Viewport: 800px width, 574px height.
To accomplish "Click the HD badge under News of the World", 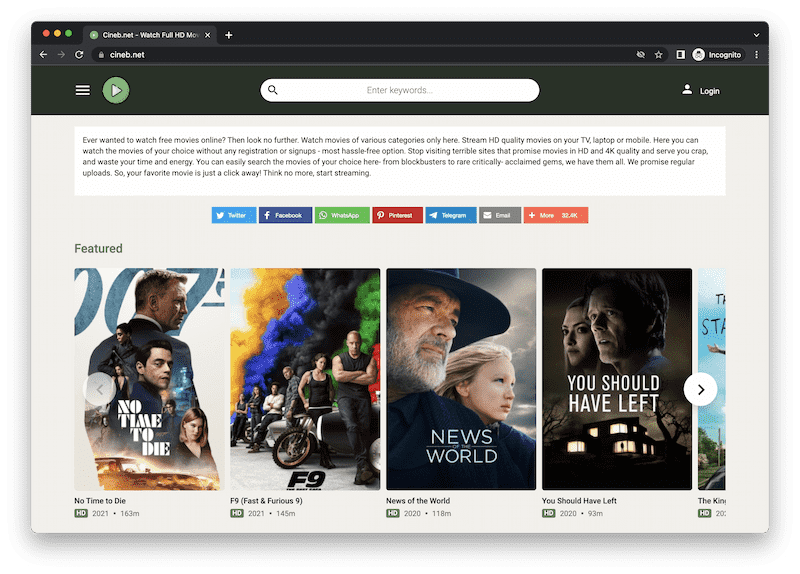I will point(393,513).
